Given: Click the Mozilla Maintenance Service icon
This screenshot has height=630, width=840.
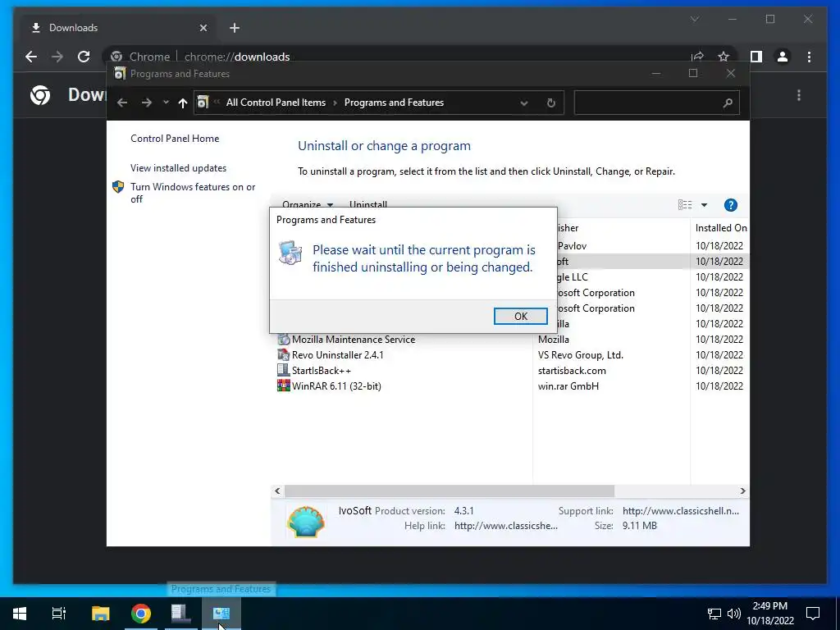Looking at the screenshot, I should 283,339.
